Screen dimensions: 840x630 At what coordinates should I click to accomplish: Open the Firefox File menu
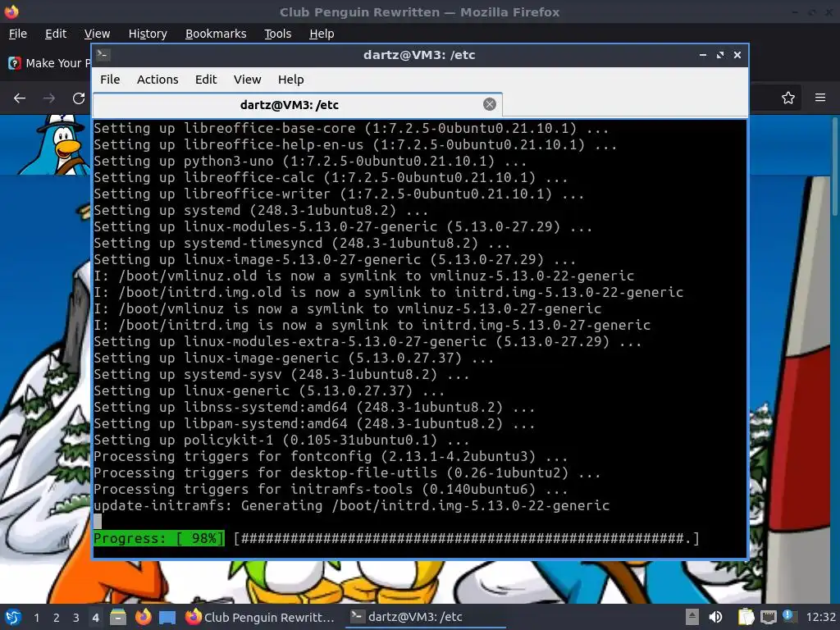point(18,34)
